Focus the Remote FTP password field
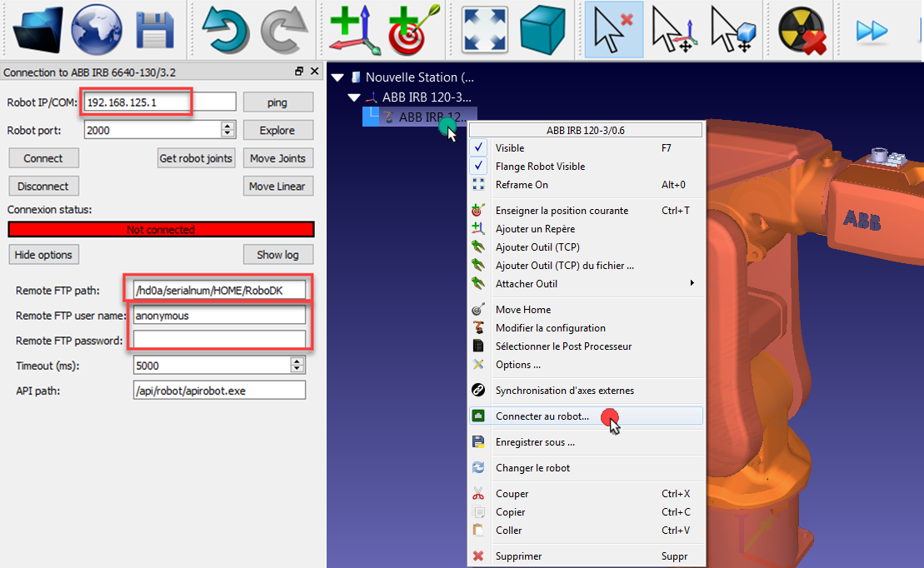This screenshot has height=568, width=924. point(219,340)
